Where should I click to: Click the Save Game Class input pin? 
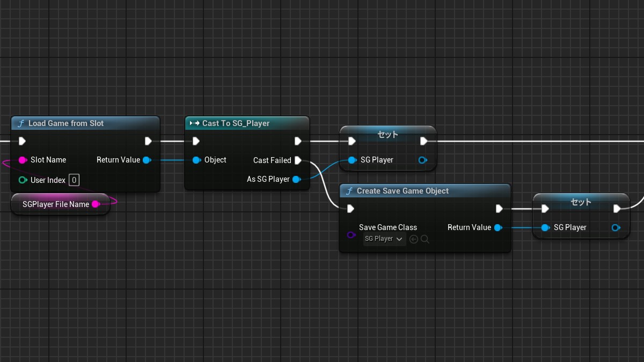(351, 235)
